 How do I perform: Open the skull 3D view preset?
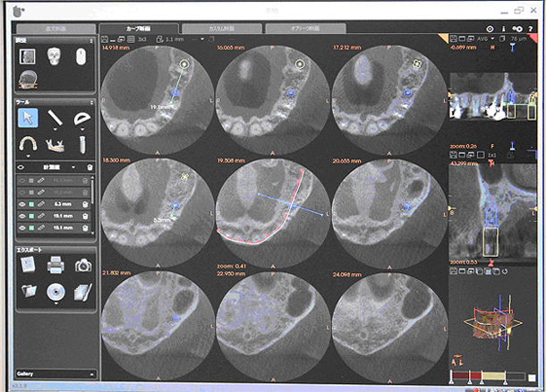[x=53, y=56]
